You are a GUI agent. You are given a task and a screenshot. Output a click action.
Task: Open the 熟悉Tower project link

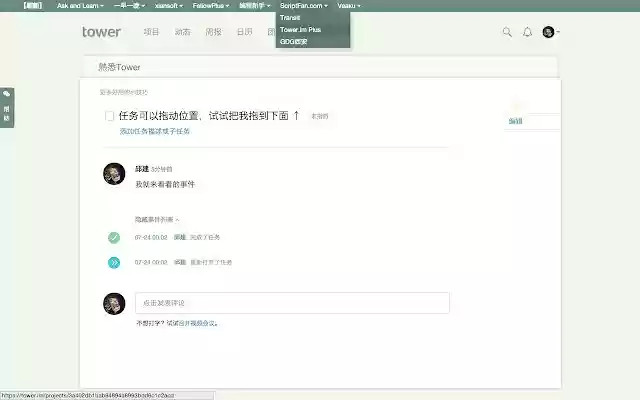point(119,67)
